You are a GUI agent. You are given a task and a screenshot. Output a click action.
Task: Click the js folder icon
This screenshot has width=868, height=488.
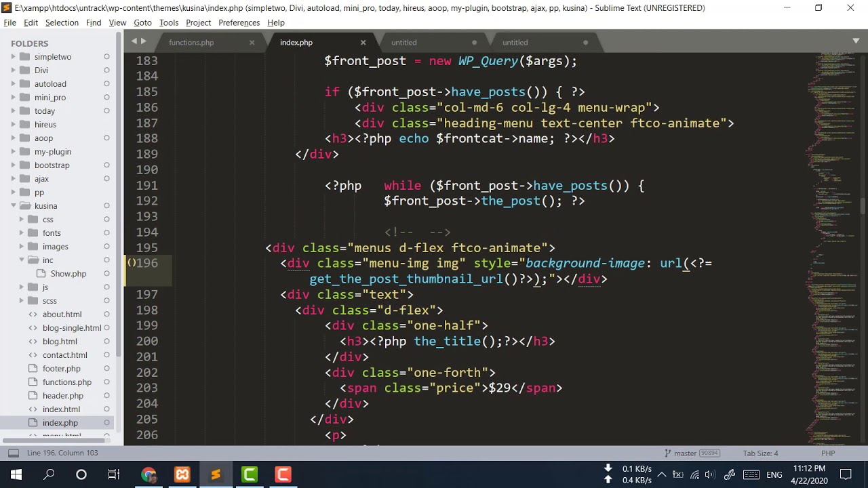33,287
